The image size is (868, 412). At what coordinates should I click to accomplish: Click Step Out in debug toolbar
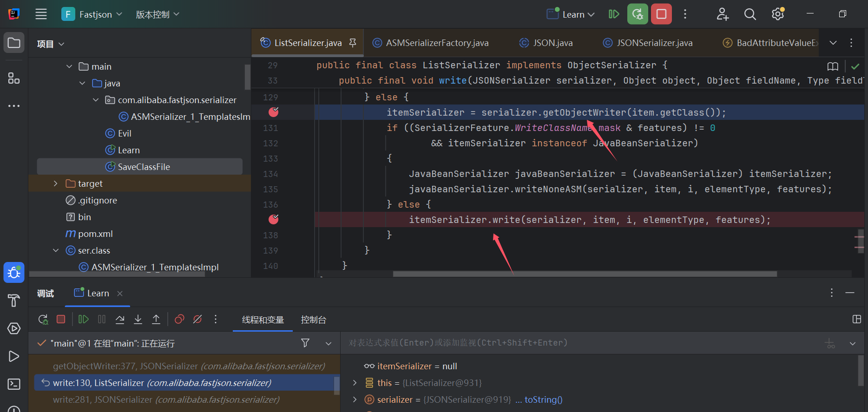[x=156, y=319]
